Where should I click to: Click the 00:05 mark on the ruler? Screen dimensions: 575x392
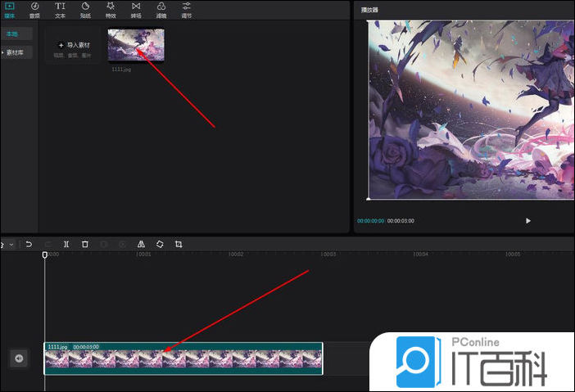pos(512,254)
